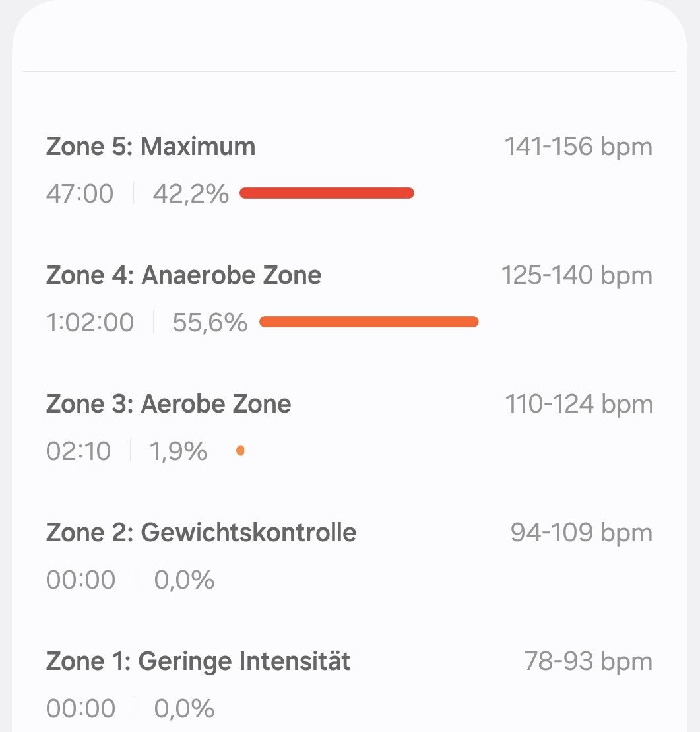Click the Zone 2: Gewichtskontrolle heading
The image size is (700, 732).
(201, 532)
